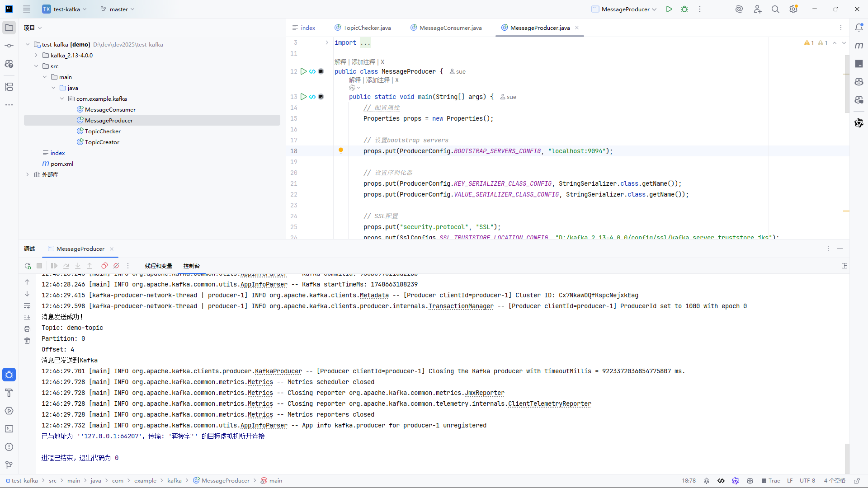This screenshot has height=488, width=868.
Task: Jump to next highlighted problem arrow
Action: pyautogui.click(x=844, y=43)
